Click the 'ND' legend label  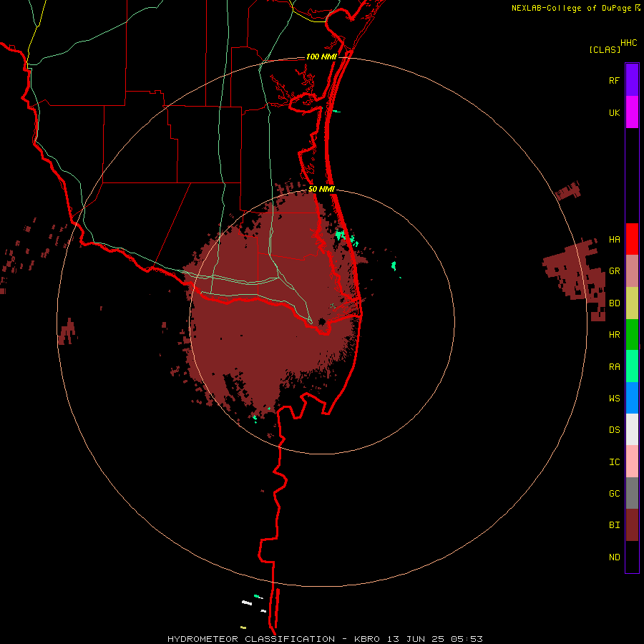click(614, 557)
